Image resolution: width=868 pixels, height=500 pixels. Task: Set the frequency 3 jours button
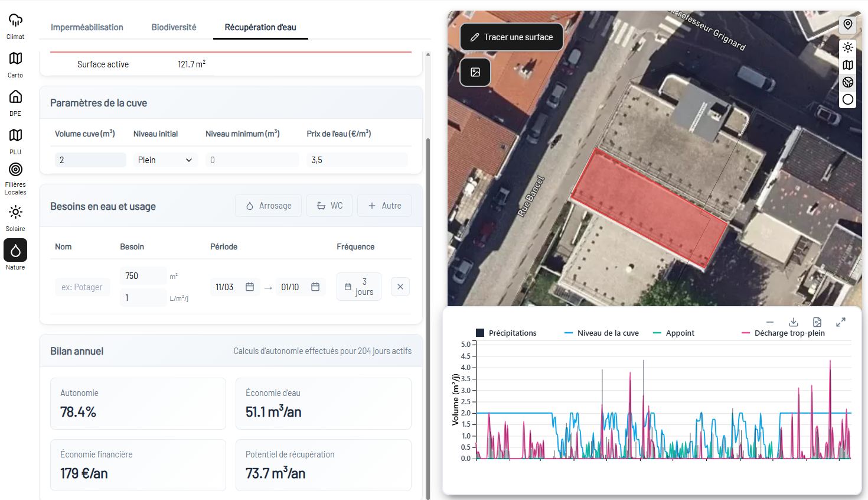click(x=358, y=287)
